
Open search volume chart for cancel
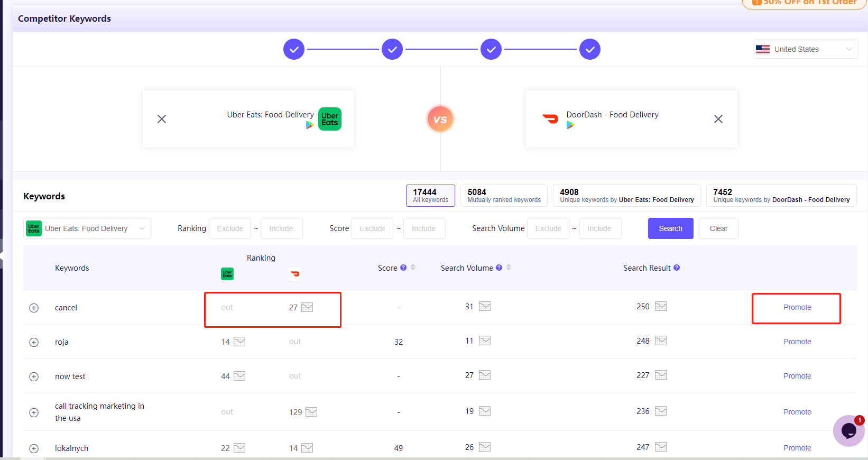[x=485, y=306]
